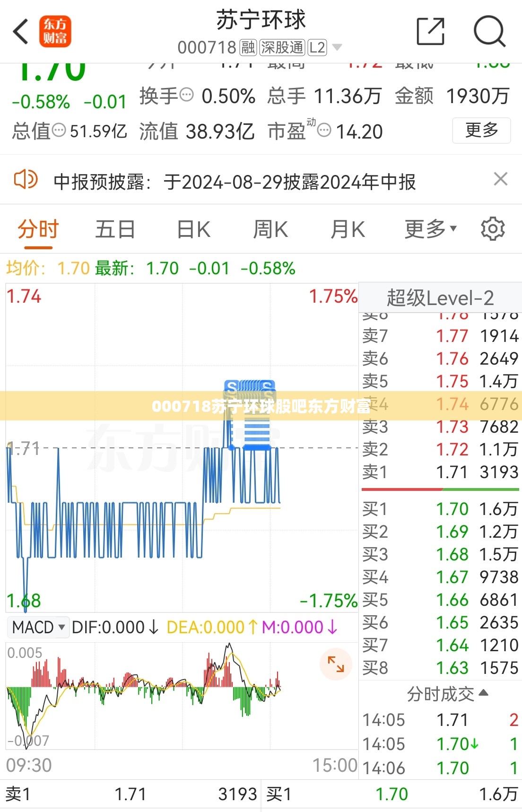The width and height of the screenshot is (522, 812).
Task: Tap the 流值 38.93亿 value
Action: [197, 131]
